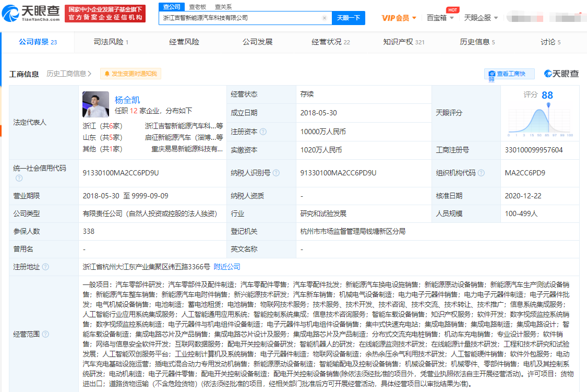Open 重庆易易新能源科技有... company link

187,149
